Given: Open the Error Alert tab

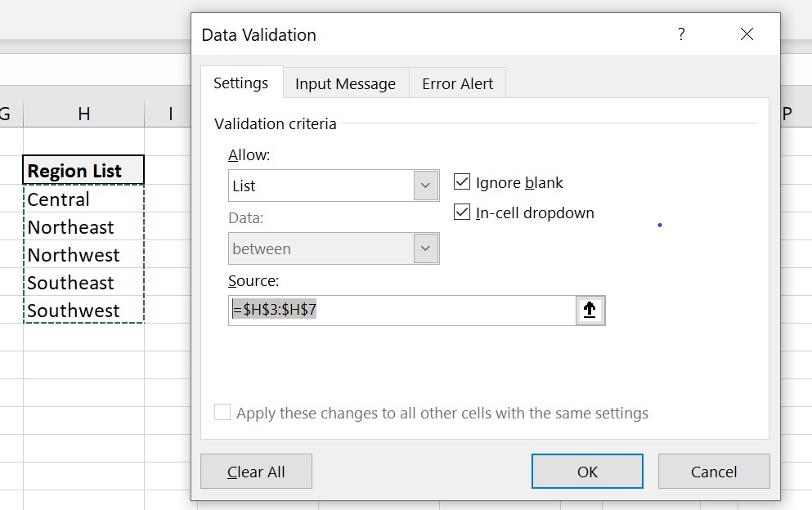Looking at the screenshot, I should [457, 83].
